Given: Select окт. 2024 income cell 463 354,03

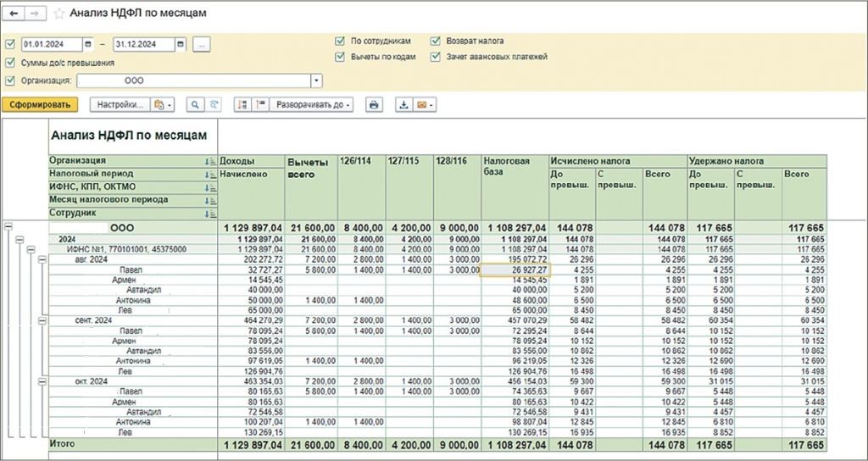Looking at the screenshot, I should [251, 381].
